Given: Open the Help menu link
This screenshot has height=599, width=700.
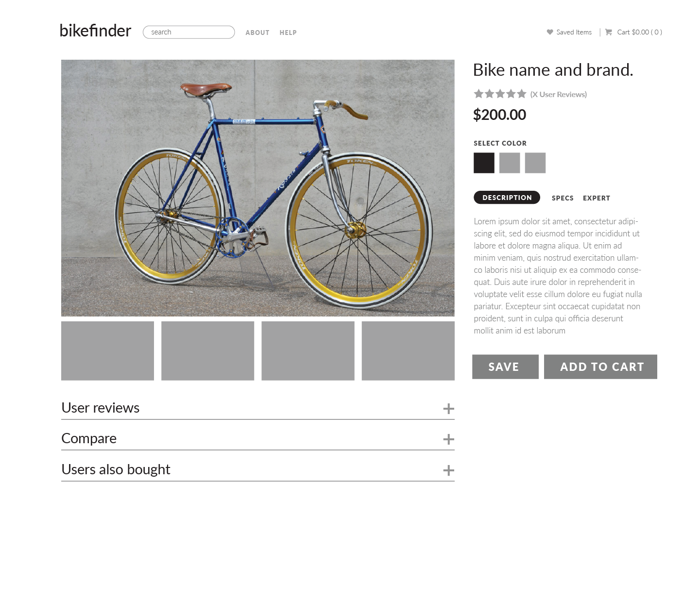Looking at the screenshot, I should [x=288, y=33].
